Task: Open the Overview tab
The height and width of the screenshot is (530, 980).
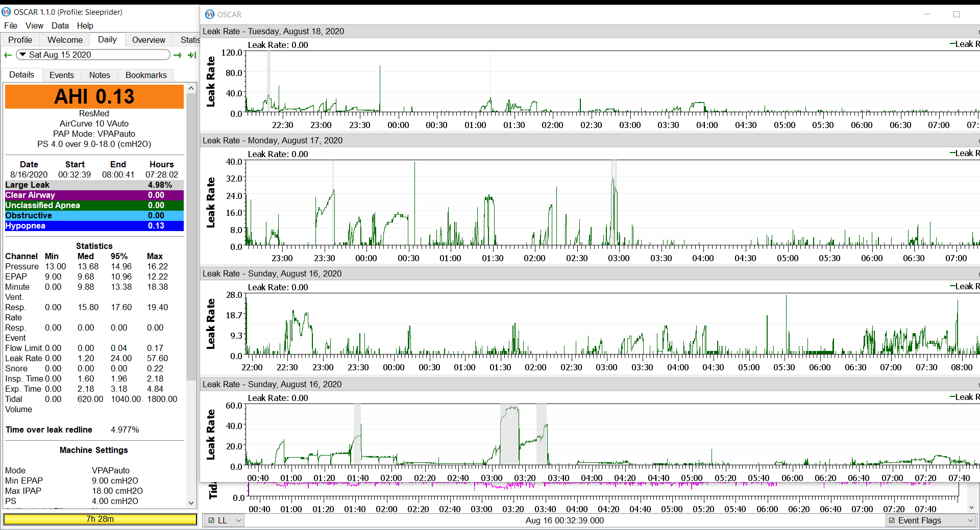Action: tap(149, 40)
